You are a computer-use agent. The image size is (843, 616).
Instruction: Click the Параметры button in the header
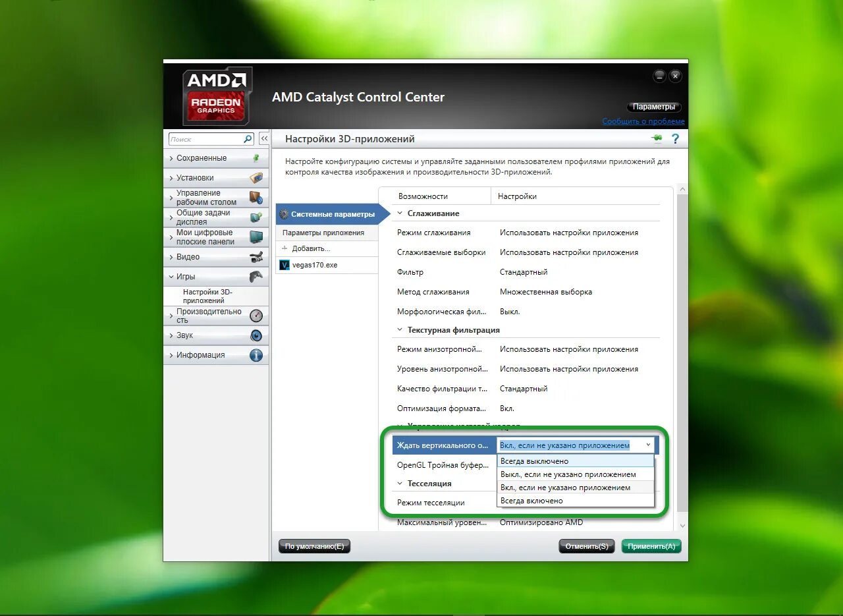[x=654, y=107]
